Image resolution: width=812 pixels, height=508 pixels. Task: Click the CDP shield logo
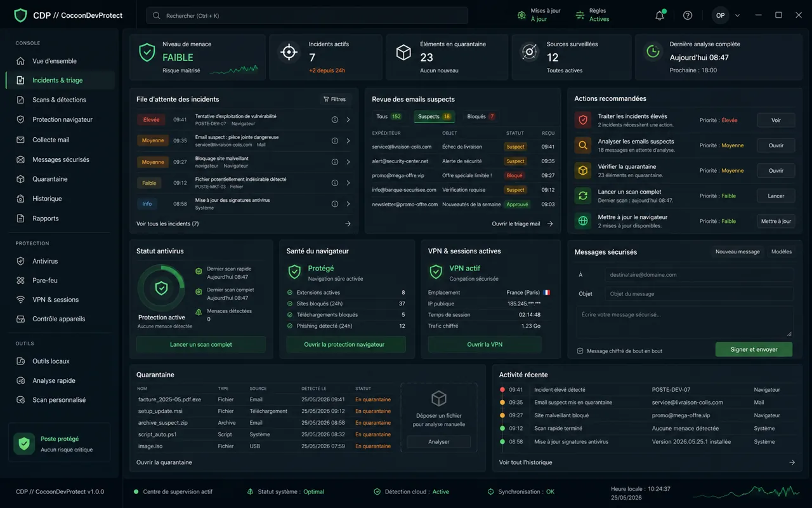pyautogui.click(x=21, y=15)
